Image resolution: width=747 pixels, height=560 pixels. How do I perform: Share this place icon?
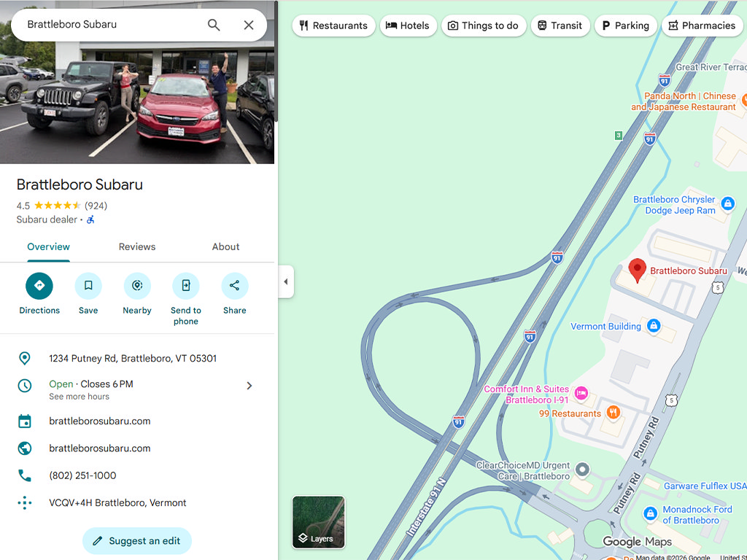click(234, 286)
